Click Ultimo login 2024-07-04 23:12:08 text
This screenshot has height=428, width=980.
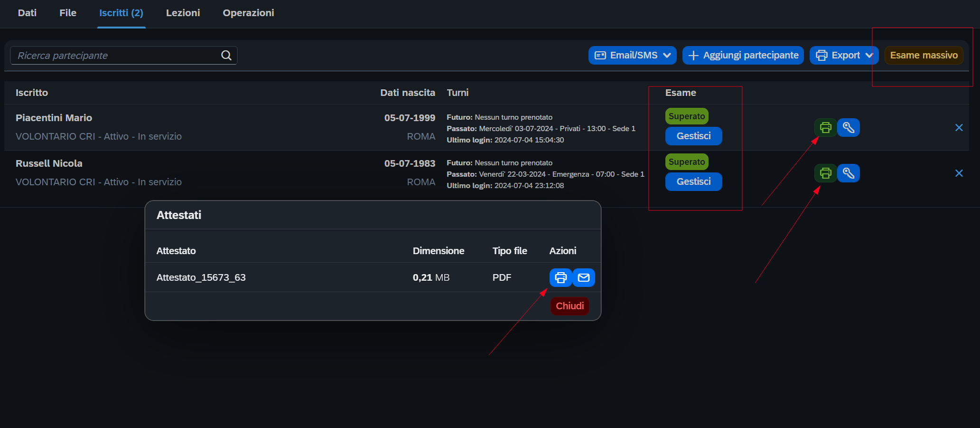point(505,186)
